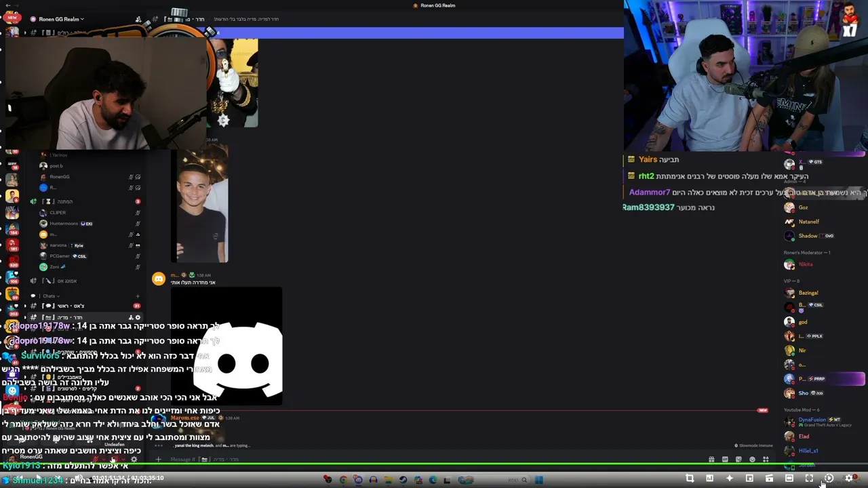Viewport: 868px width, 488px height.
Task: Open the GIF picker in message bar
Action: click(725, 460)
